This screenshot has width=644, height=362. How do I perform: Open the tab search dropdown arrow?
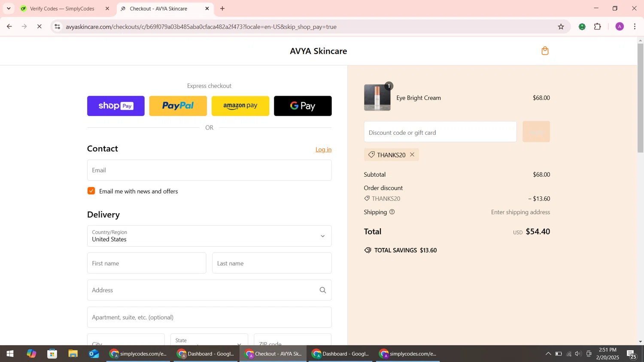coord(9,9)
